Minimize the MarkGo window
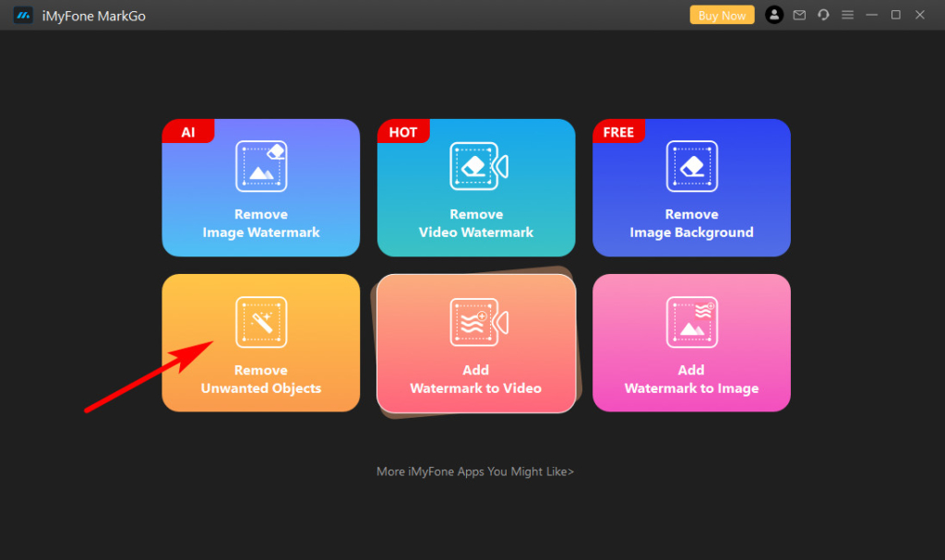The width and height of the screenshot is (945, 560). [x=872, y=15]
